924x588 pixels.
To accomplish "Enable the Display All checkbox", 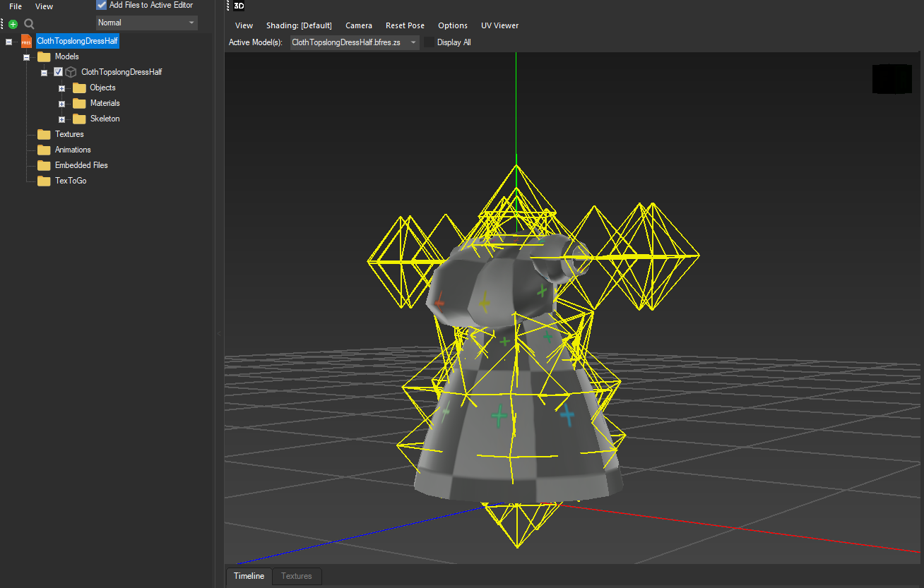I will (429, 42).
